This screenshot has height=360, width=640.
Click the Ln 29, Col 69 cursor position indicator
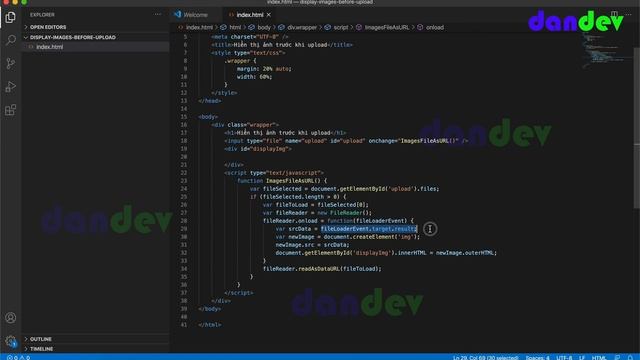coord(485,358)
